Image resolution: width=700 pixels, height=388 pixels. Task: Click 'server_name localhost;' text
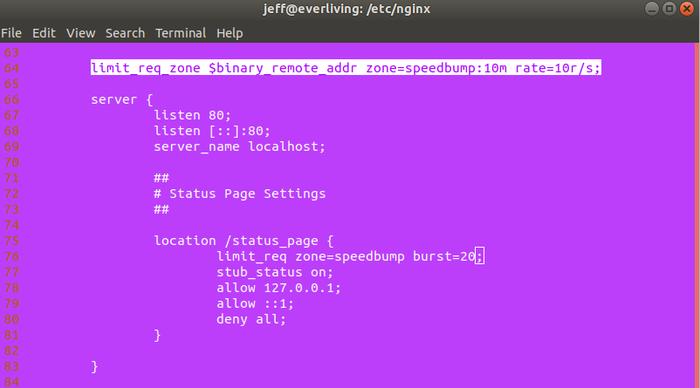click(x=240, y=146)
